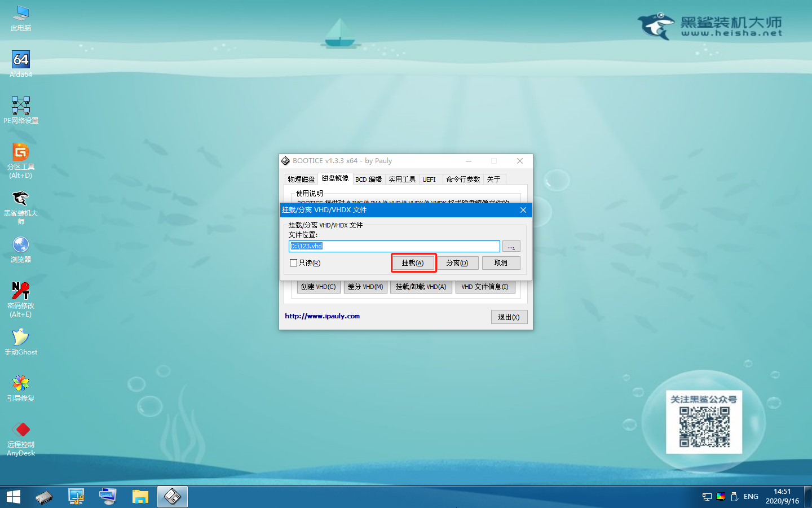Click the memory chip taskbar icon

coord(44,497)
